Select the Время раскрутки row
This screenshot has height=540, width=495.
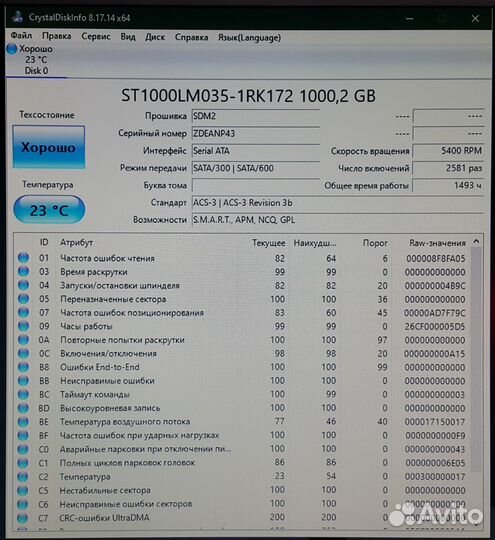point(243,272)
